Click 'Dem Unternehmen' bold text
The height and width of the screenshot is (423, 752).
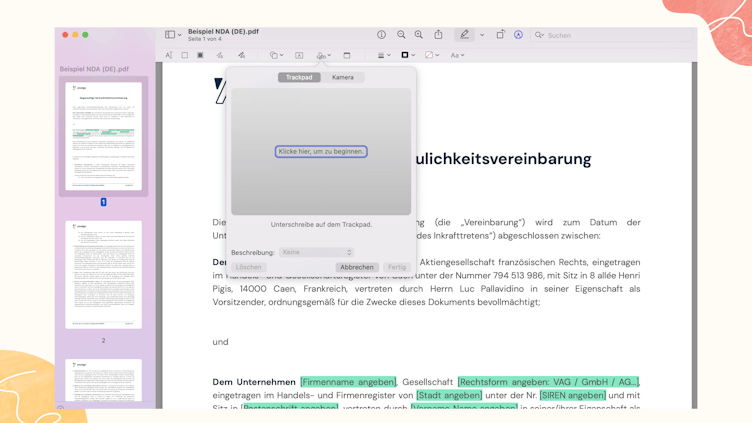(x=254, y=382)
